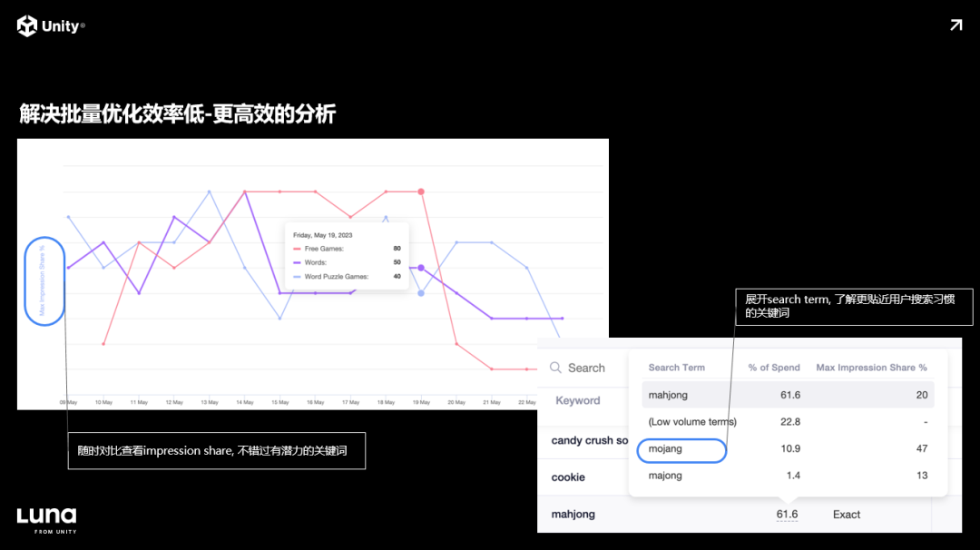Click the pink 19 May data point
980x550 pixels.
coord(421,192)
